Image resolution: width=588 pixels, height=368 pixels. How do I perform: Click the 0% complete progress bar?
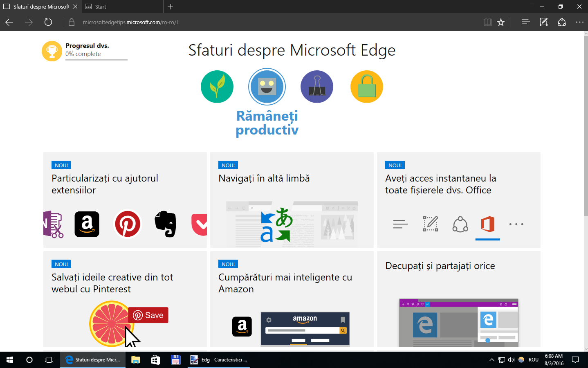click(x=97, y=60)
